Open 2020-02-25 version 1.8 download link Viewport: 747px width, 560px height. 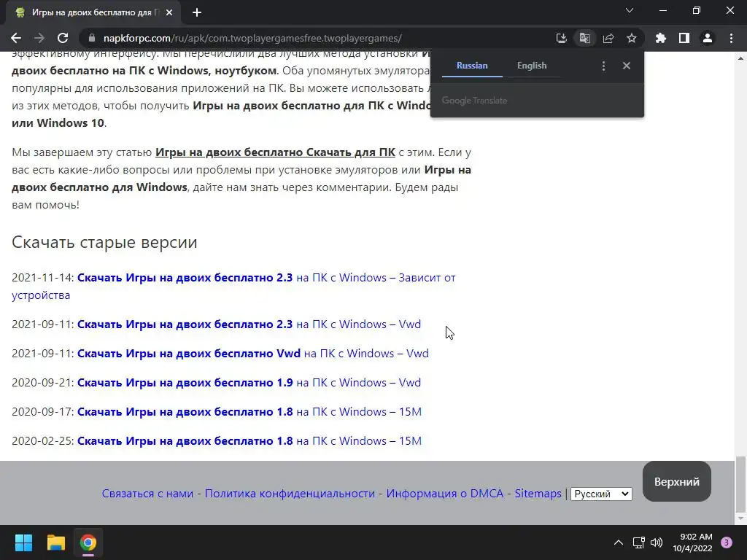click(249, 441)
